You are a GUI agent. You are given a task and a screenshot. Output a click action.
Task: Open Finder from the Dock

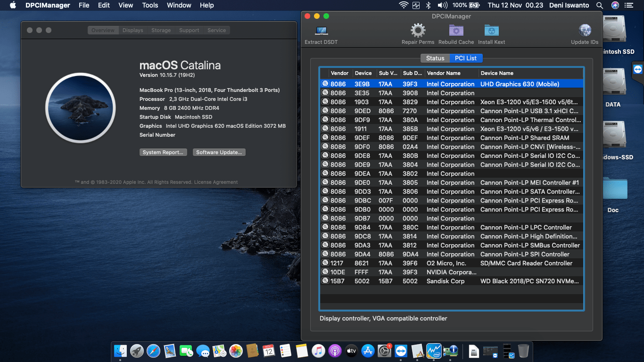click(x=121, y=351)
